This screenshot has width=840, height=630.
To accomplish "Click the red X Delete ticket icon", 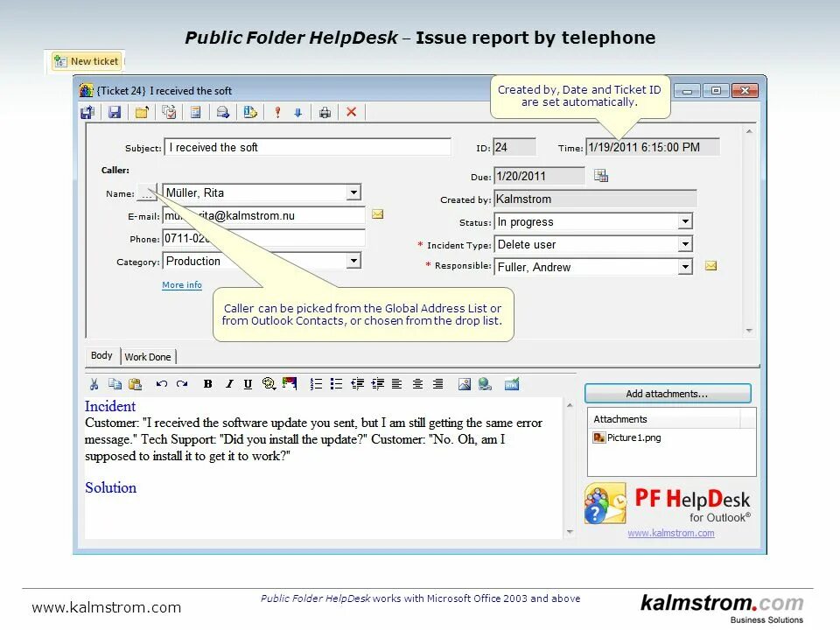I will click(352, 112).
